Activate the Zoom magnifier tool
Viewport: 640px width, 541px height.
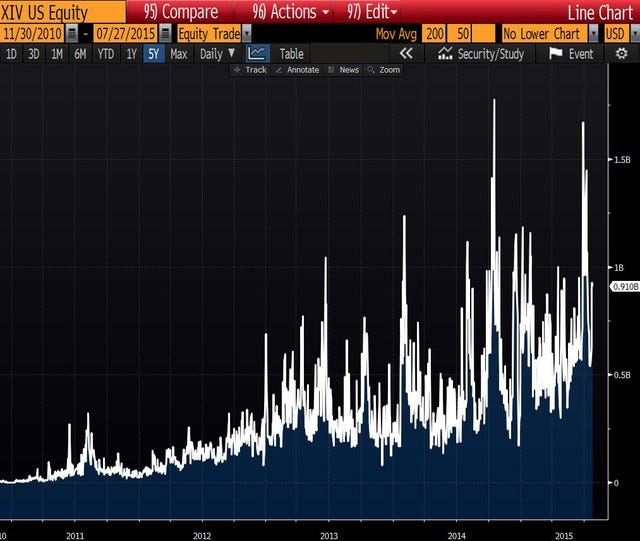pos(372,70)
